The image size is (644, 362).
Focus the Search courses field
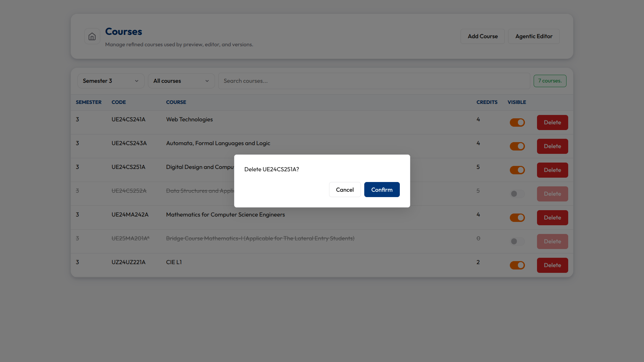point(374,81)
